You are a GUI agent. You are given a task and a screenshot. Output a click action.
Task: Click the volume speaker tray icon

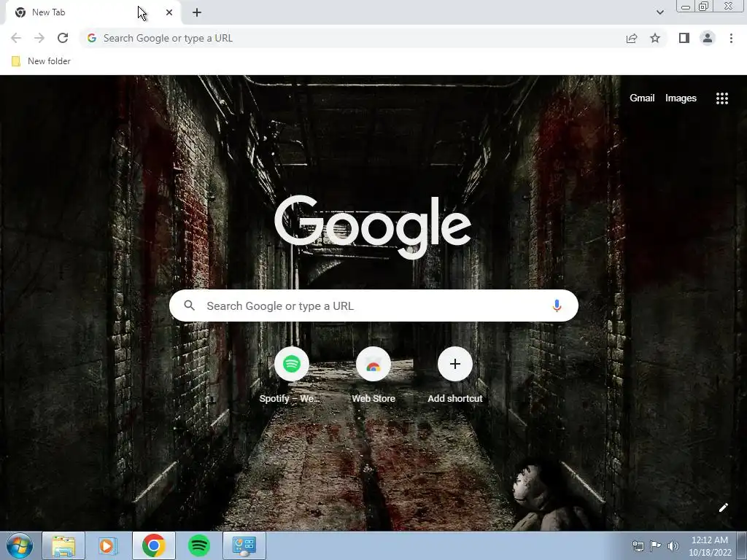(673, 546)
